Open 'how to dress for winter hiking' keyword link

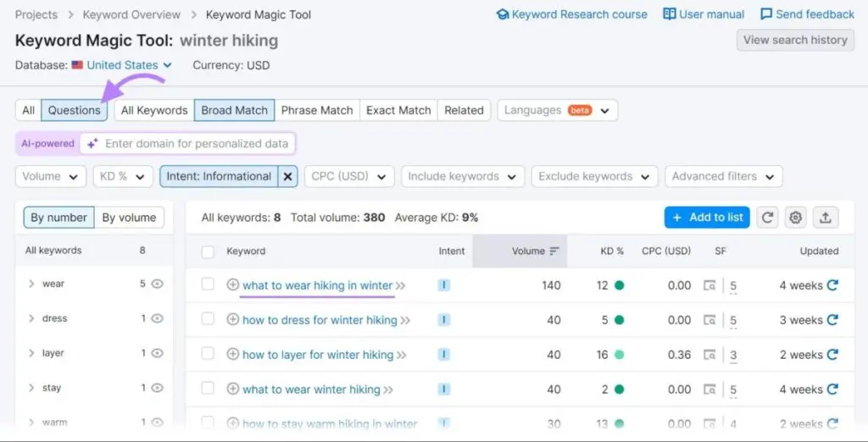(x=320, y=320)
